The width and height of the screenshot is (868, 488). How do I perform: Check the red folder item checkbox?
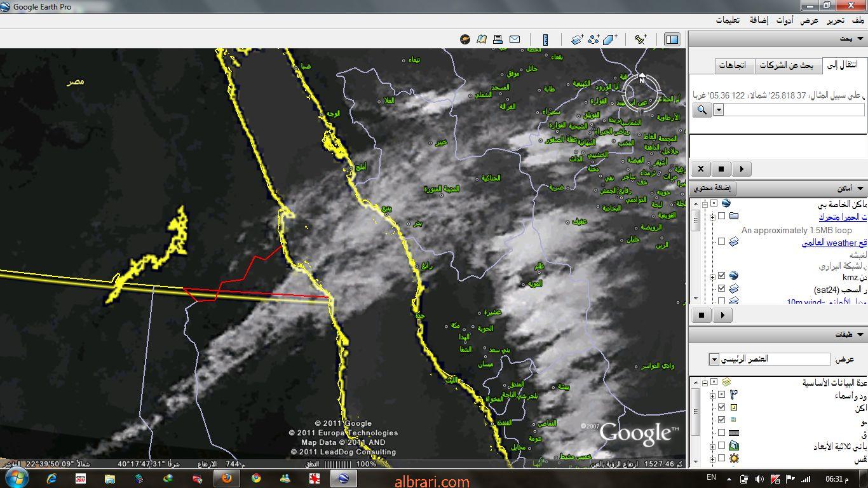[721, 216]
